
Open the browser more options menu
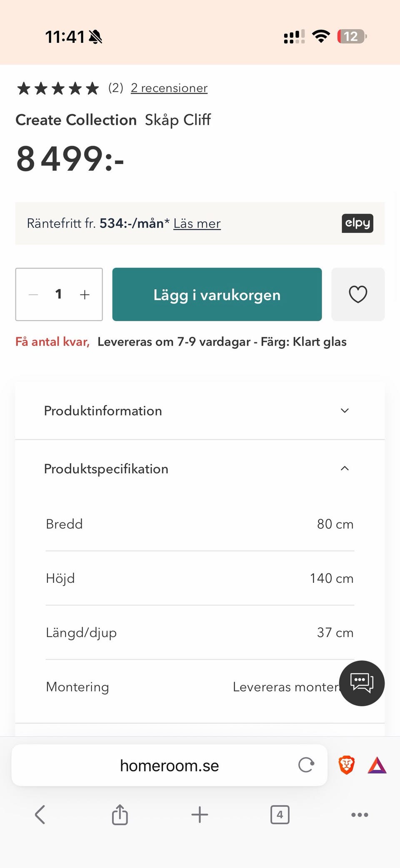tap(360, 815)
